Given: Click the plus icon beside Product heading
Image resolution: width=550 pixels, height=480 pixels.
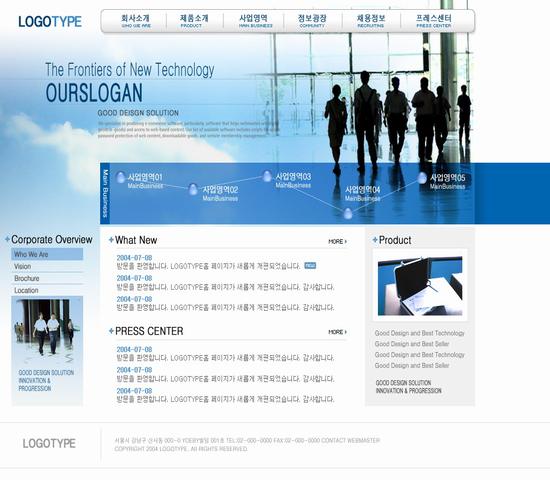Looking at the screenshot, I should [x=375, y=240].
